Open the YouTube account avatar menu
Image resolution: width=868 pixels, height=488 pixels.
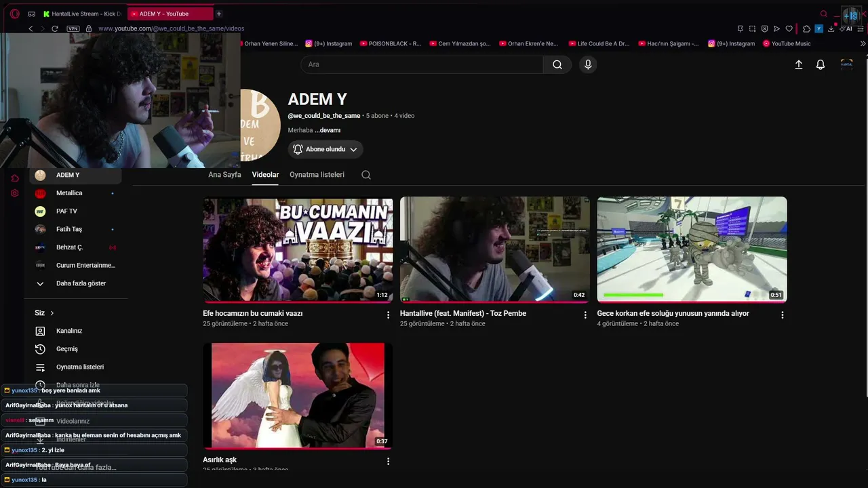(846, 64)
